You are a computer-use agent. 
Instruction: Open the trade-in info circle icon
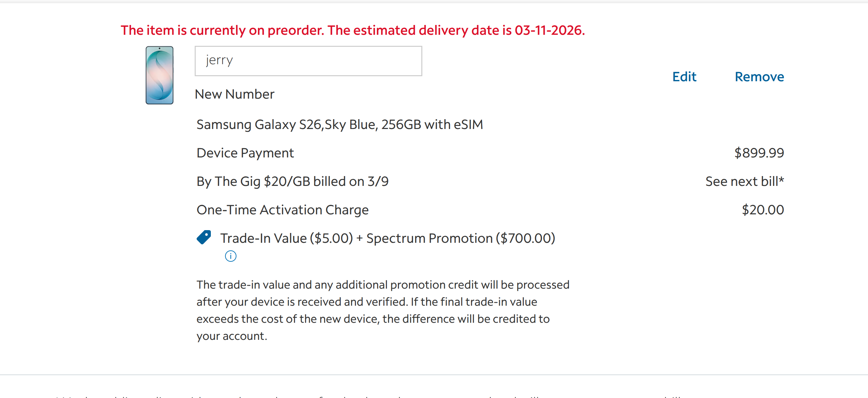pos(230,256)
